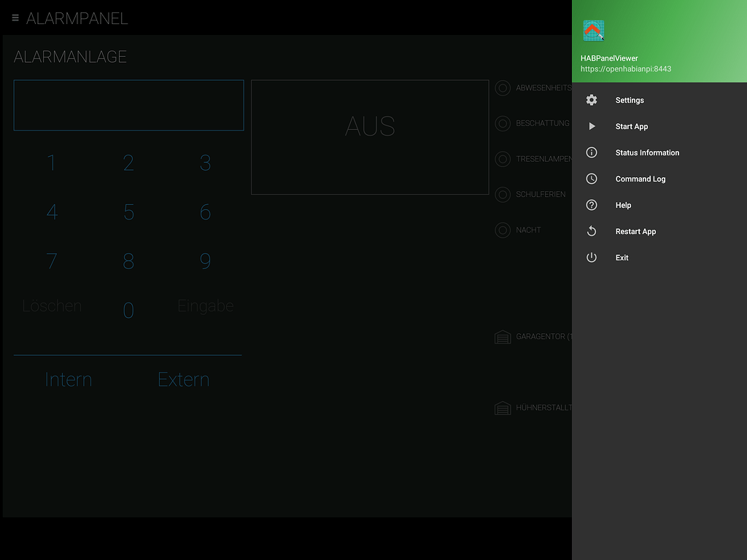Toggle the Beschattung switch
This screenshot has width=747, height=560.
click(503, 123)
